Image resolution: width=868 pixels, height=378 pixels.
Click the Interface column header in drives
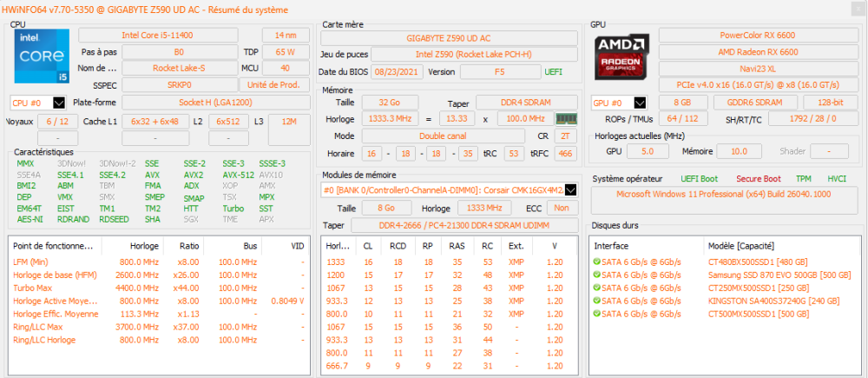tap(648, 246)
